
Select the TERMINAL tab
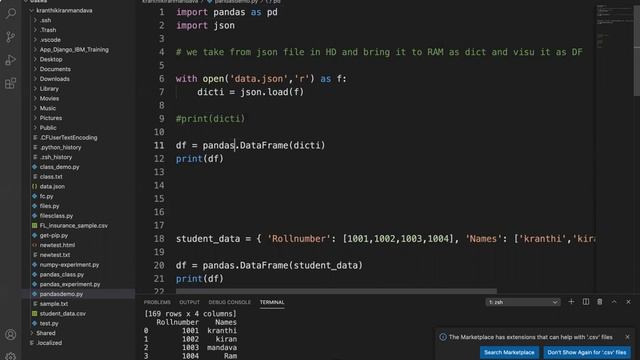click(272, 302)
